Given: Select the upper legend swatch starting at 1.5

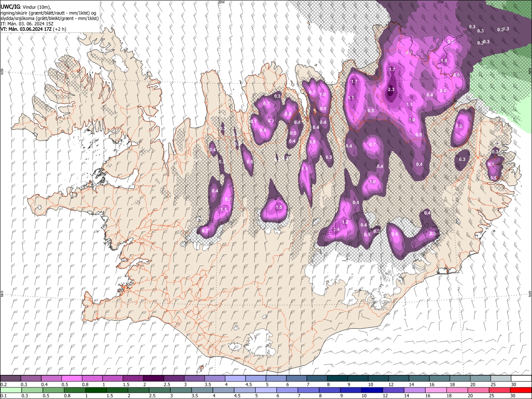Looking at the screenshot, I should (x=133, y=378).
